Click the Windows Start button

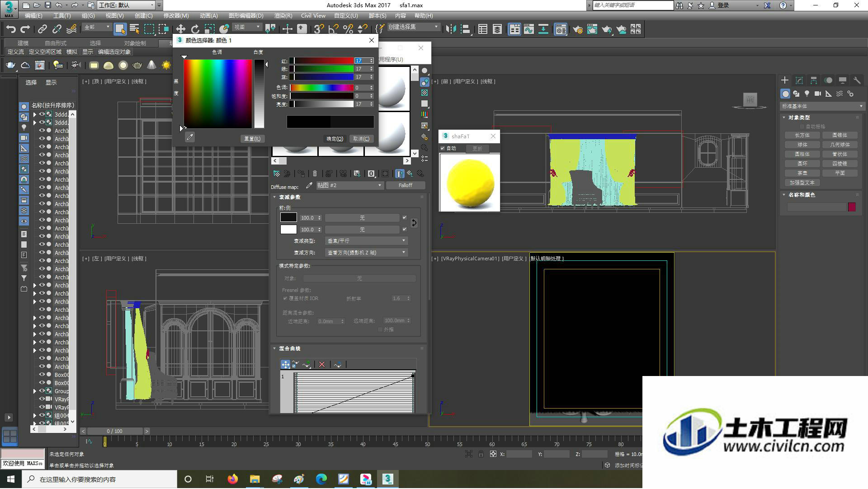[x=11, y=479]
